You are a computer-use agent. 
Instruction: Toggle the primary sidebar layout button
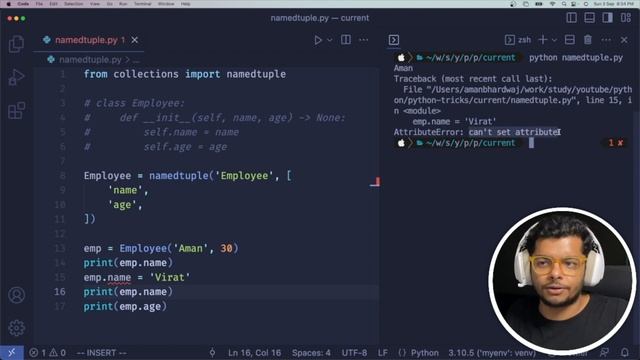(x=571, y=18)
